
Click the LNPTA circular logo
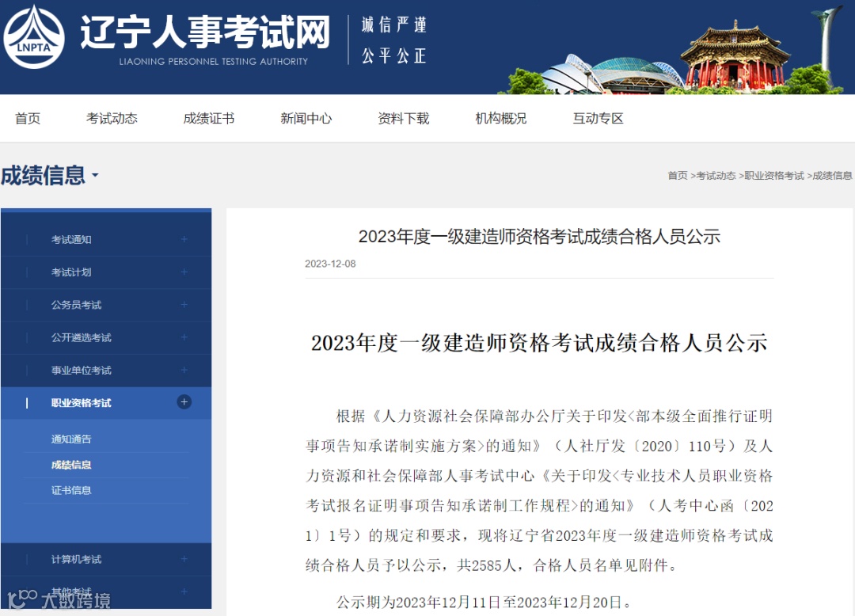pos(34,37)
